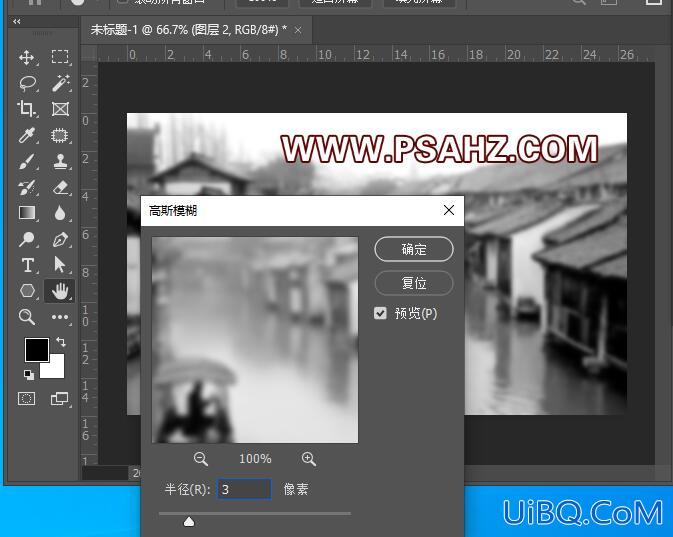Collapse the toolbar double-arrow
The height and width of the screenshot is (537, 673).
[16, 21]
